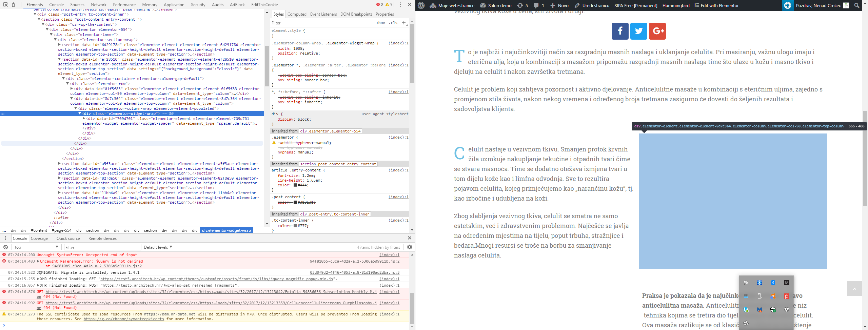Share the page on Facebook
Viewport: 868px width, 330px height.
[x=620, y=31]
